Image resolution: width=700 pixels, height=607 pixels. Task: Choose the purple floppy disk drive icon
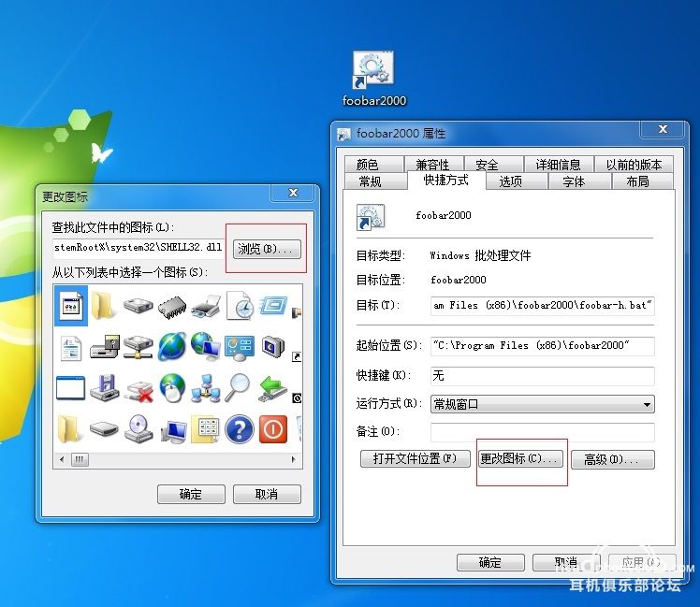click(x=105, y=388)
